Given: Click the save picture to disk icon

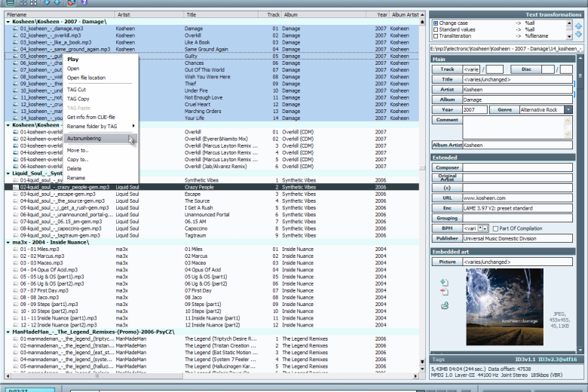Looking at the screenshot, I should 445,305.
